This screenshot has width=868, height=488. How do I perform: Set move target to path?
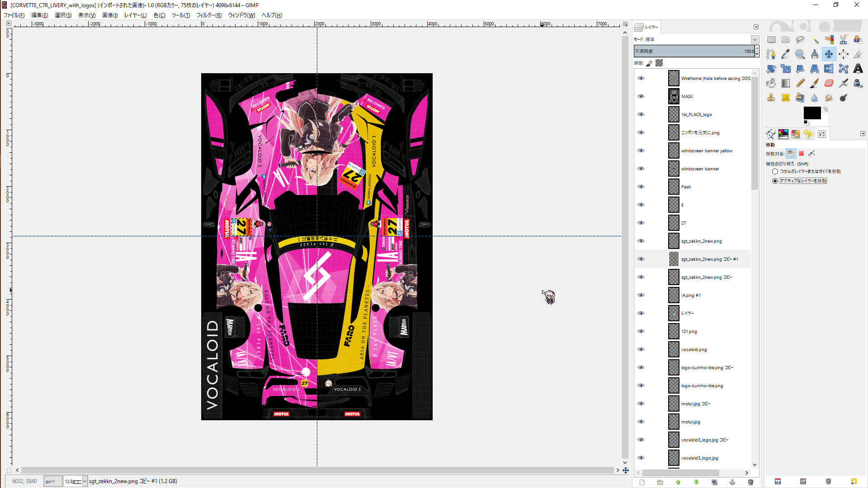pyautogui.click(x=812, y=154)
